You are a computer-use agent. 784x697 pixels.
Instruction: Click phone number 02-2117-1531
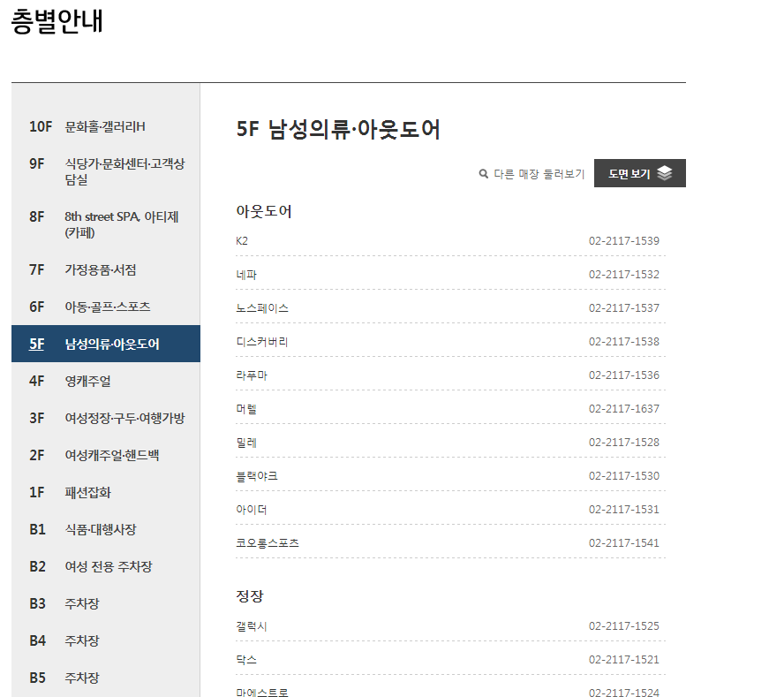pos(624,509)
